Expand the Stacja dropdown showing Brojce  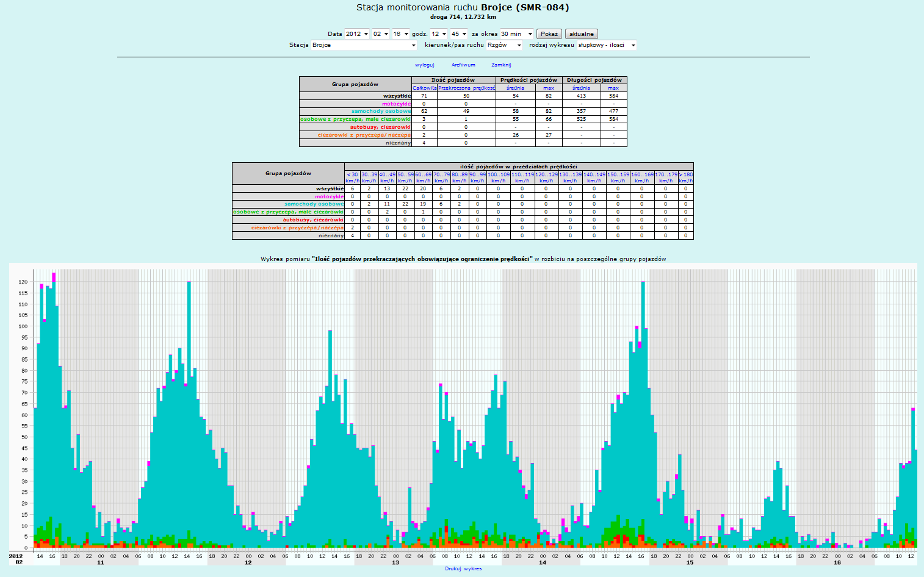[x=364, y=45]
